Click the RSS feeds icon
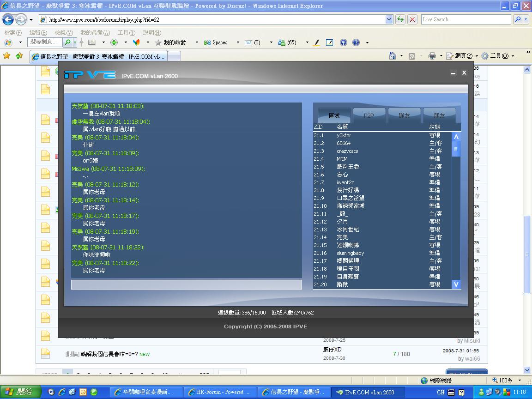Screen dimensions: 532x399 pos(411,56)
